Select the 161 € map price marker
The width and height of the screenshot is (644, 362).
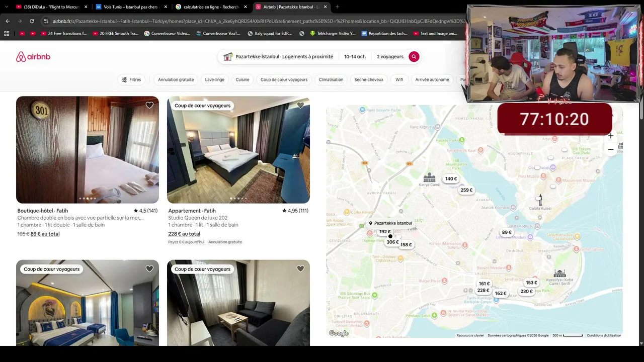click(484, 284)
